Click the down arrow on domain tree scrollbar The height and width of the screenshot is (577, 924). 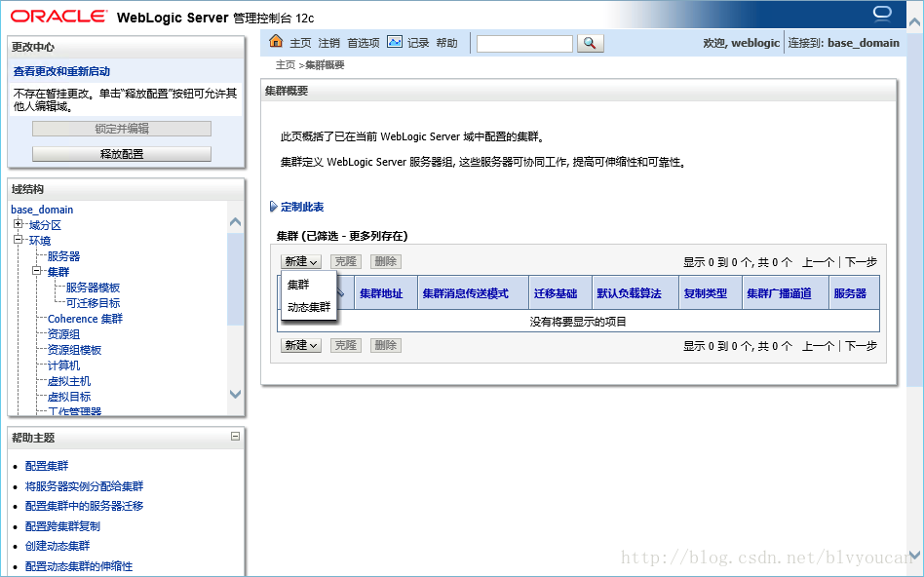coord(235,384)
